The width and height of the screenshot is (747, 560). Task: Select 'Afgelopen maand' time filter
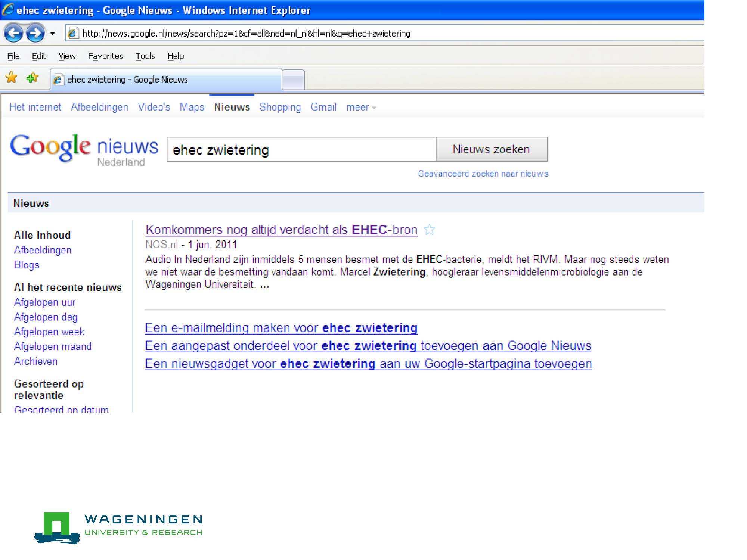pos(53,346)
